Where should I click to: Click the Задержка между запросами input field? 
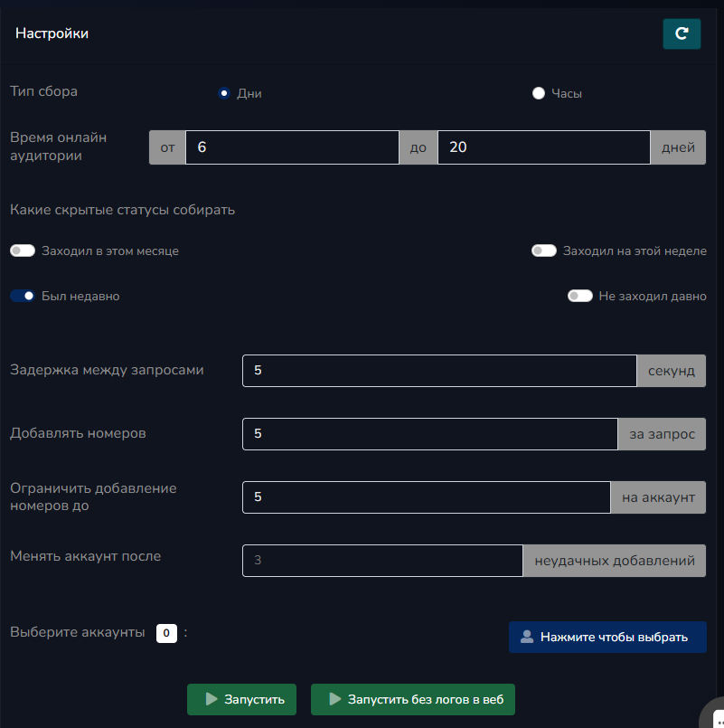point(438,370)
